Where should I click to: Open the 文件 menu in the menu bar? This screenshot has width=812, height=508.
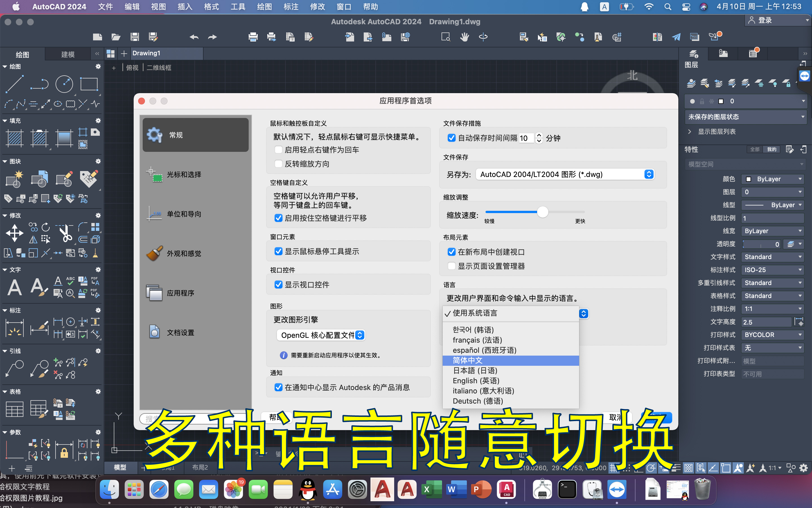(x=105, y=7)
